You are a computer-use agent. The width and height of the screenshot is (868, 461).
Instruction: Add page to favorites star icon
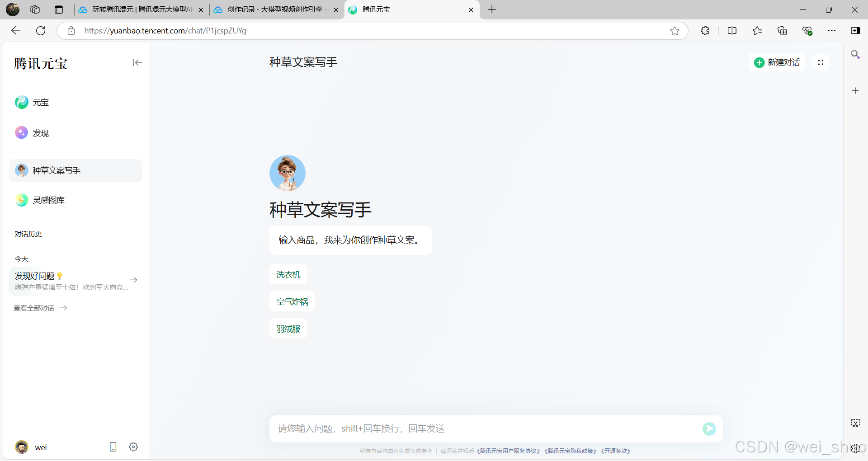pos(675,31)
